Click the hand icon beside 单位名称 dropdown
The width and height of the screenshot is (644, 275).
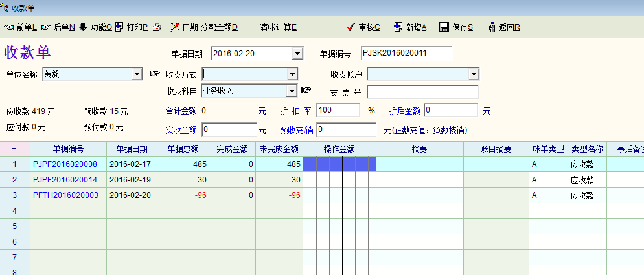pyautogui.click(x=154, y=74)
